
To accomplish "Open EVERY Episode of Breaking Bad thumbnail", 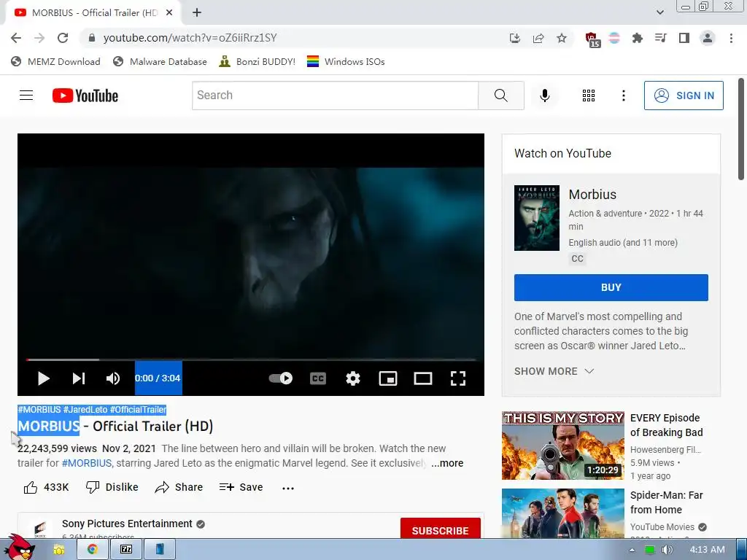I will coord(562,446).
